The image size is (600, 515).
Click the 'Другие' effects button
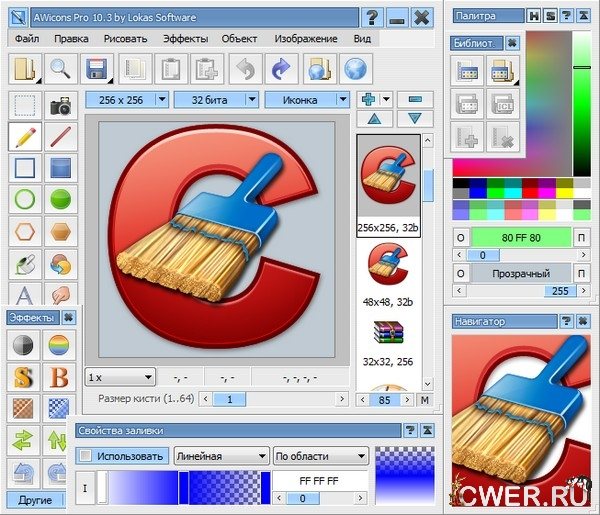pos(37,499)
